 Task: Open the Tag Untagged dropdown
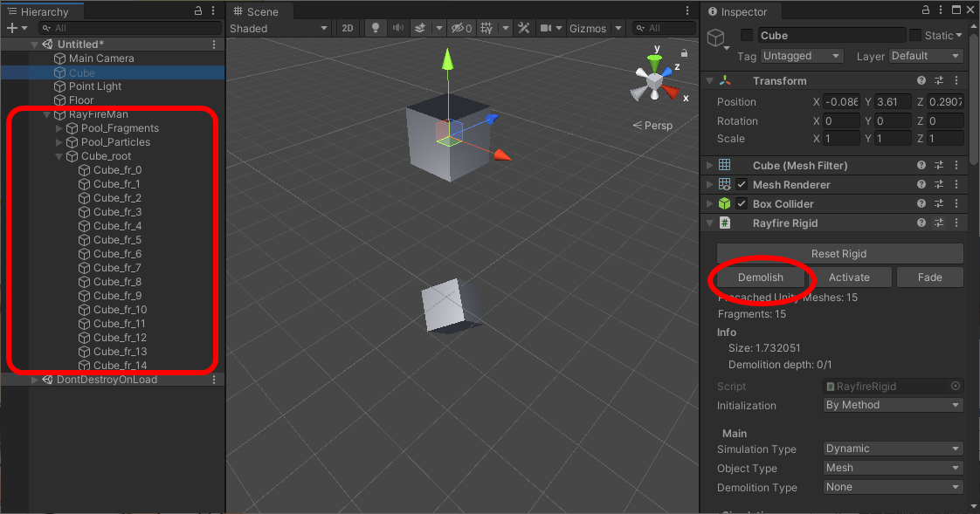pyautogui.click(x=802, y=56)
